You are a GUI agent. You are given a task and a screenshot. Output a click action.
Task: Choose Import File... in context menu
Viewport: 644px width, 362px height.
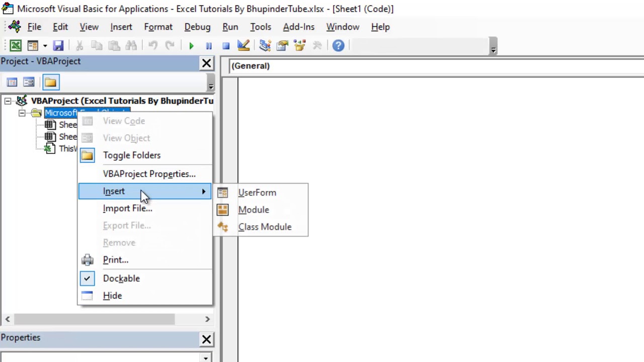145,208
